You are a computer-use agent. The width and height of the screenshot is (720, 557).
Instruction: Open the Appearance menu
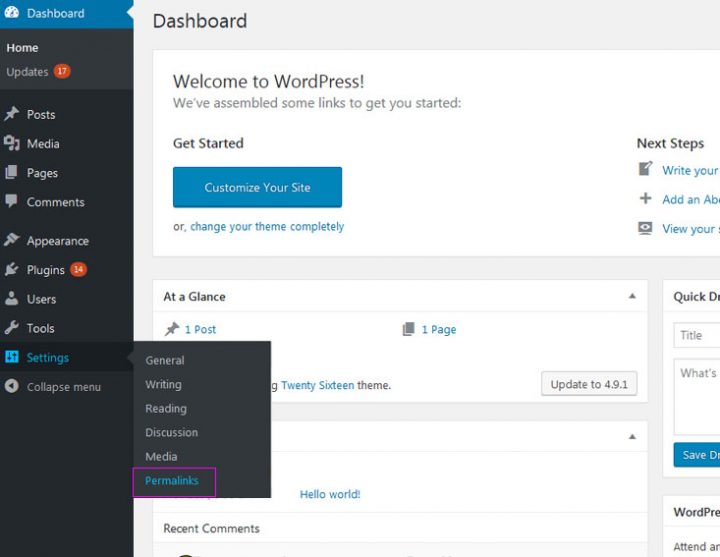[x=58, y=241]
